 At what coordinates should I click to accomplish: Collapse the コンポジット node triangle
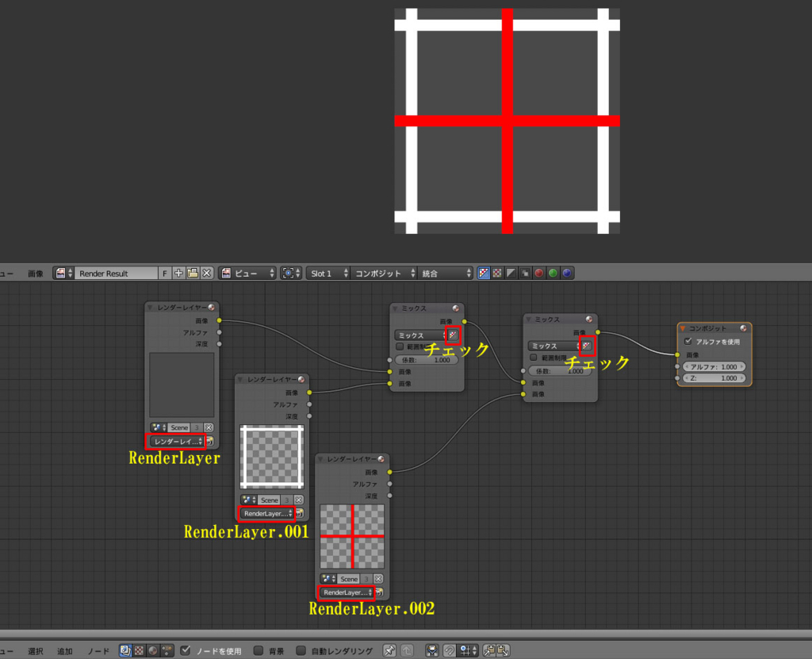click(683, 328)
